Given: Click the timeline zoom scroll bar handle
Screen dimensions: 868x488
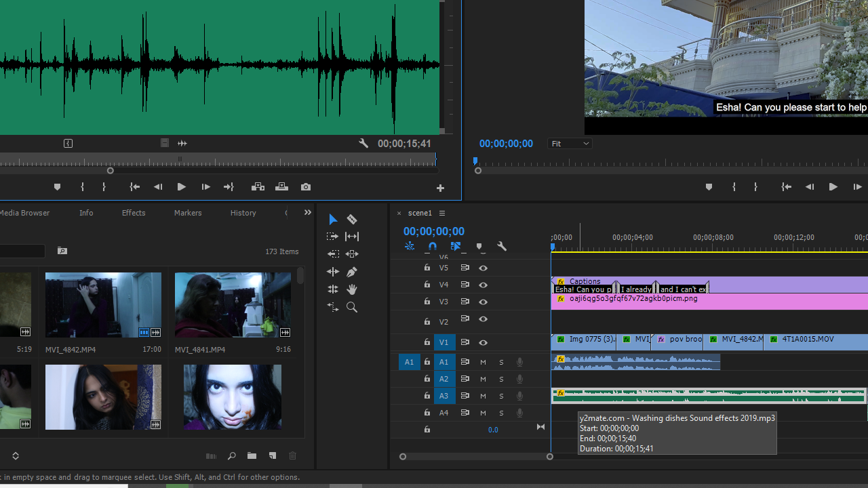Looking at the screenshot, I should (x=476, y=457).
